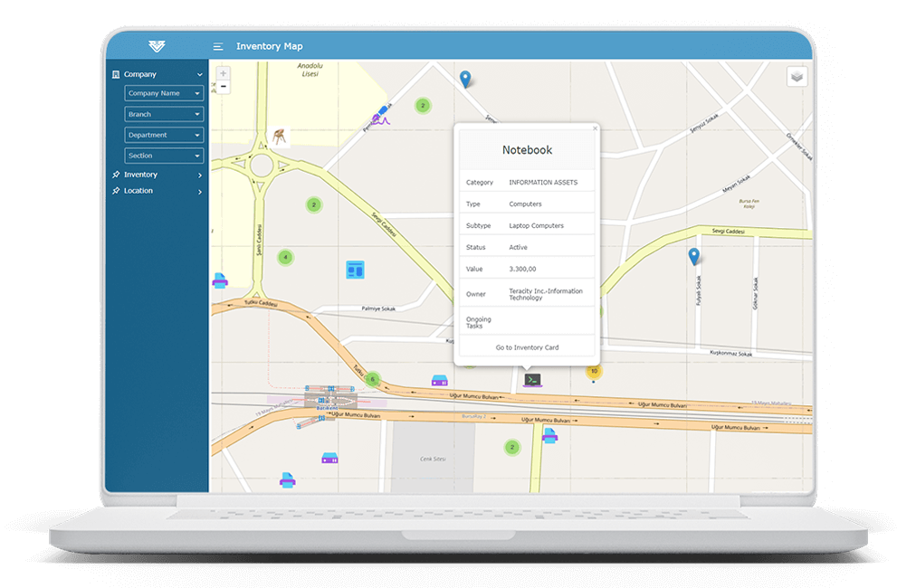Select the purple router marker left of Cenk Sitesi
Screen dimensions: 916x588
click(x=330, y=459)
